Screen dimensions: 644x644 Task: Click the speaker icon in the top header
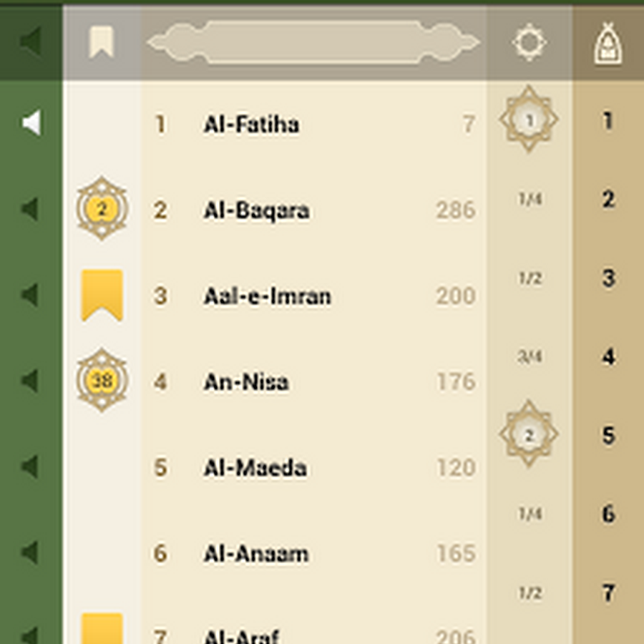30,42
